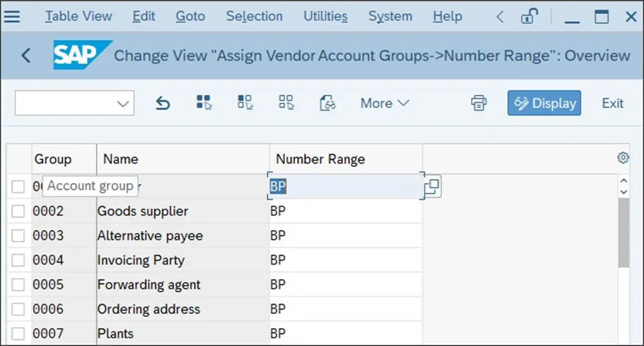Screen dimensions: 644x346
Task: Open table settings gear icon
Action: click(623, 158)
